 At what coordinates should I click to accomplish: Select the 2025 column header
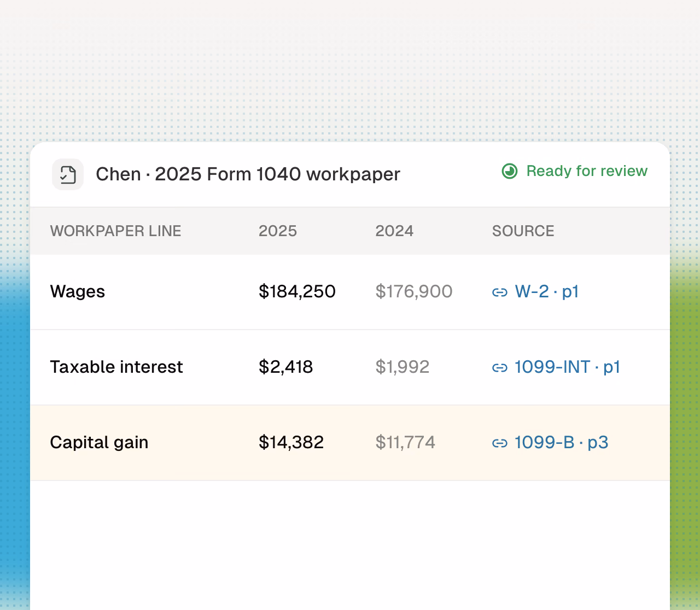pos(278,231)
